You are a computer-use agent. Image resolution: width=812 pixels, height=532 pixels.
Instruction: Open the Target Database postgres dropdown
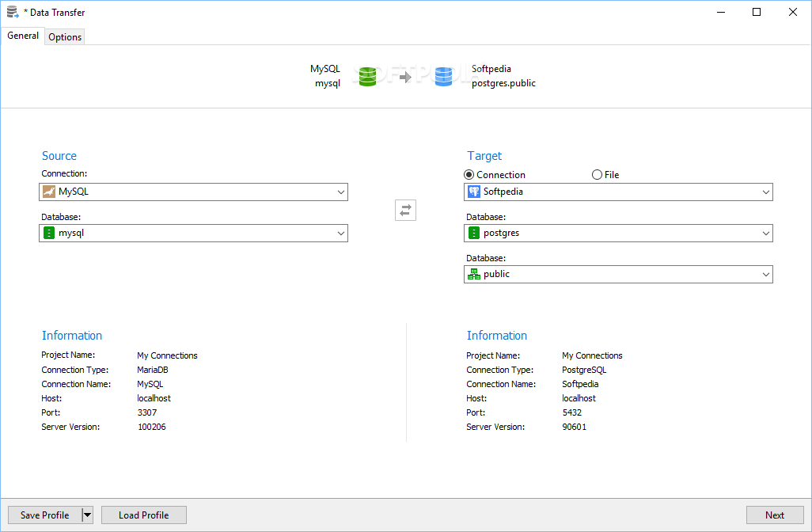(766, 233)
